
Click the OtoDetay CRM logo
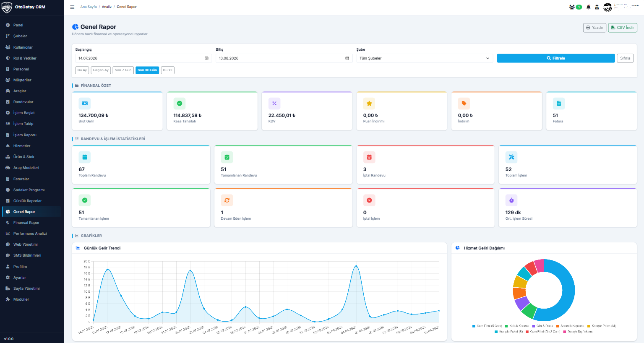[7, 7]
